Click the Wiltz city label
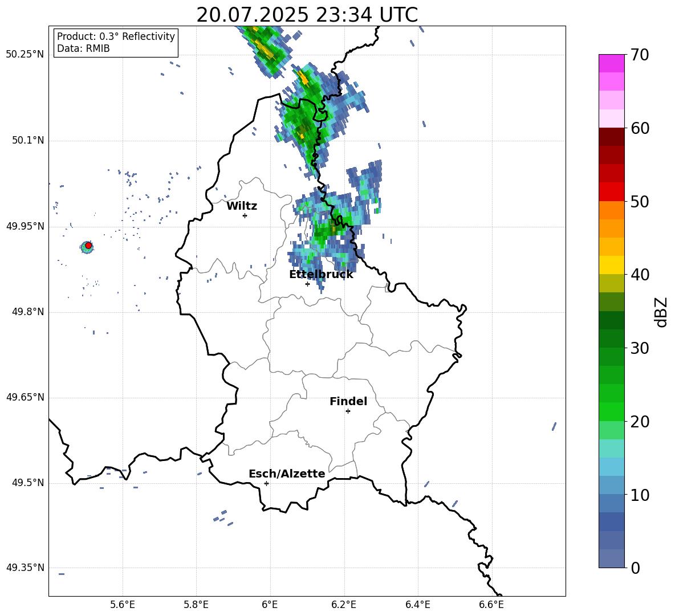Image resolution: width=675 pixels, height=616 pixels. 242,206
